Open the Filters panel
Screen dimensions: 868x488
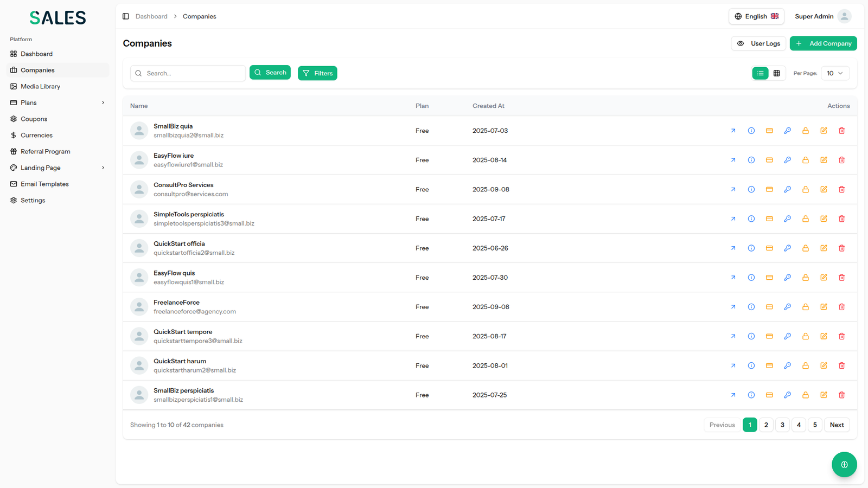pos(317,73)
